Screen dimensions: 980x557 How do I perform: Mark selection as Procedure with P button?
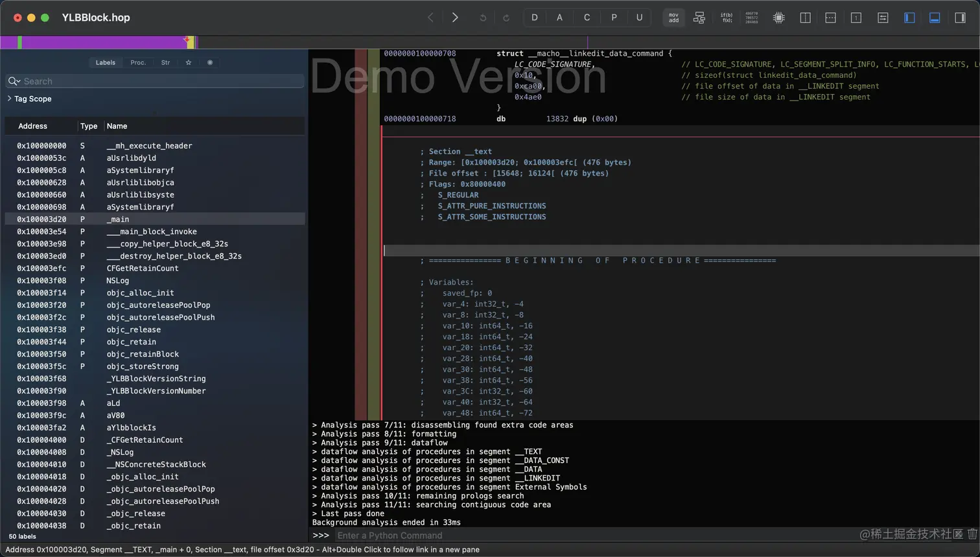[614, 18]
